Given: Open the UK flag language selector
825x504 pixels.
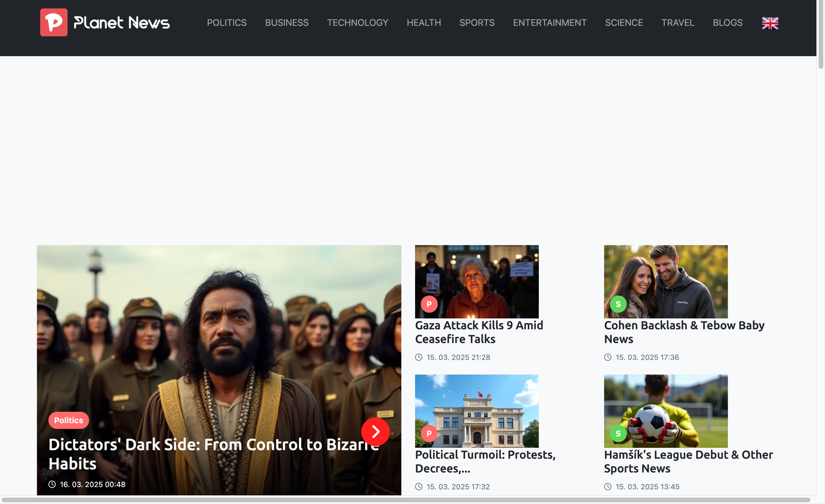Looking at the screenshot, I should tap(770, 23).
